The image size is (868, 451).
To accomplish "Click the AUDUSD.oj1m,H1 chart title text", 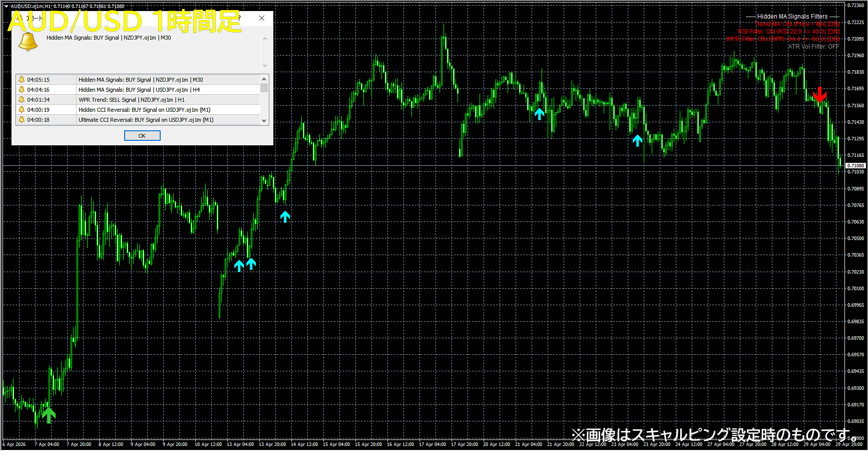I will point(31,7).
